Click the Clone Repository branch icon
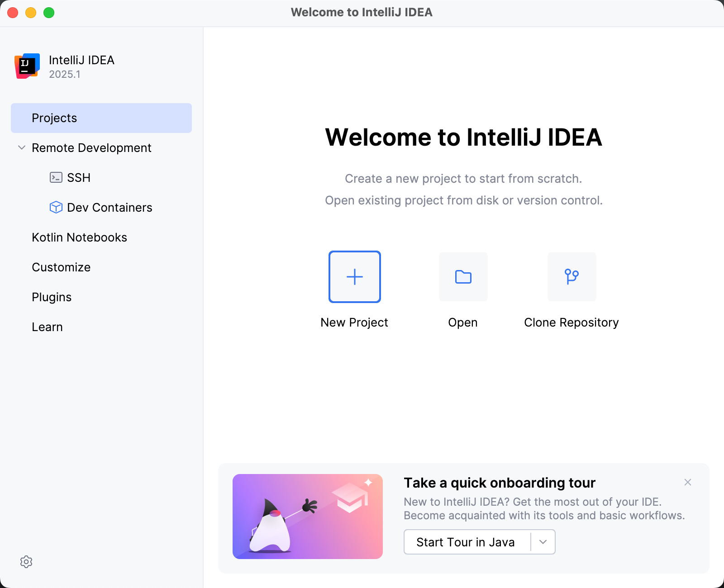 click(572, 277)
